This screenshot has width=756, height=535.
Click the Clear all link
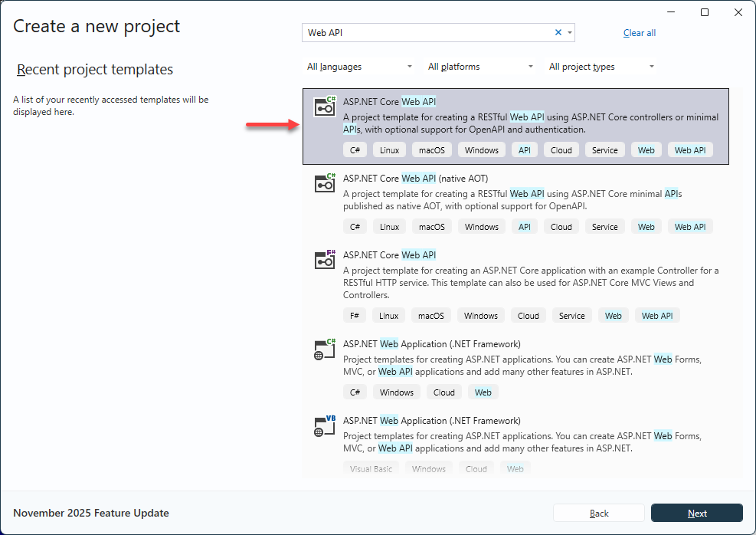tap(640, 33)
